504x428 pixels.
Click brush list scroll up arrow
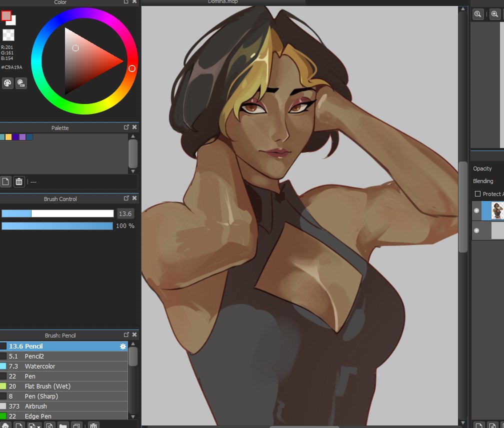(x=133, y=344)
